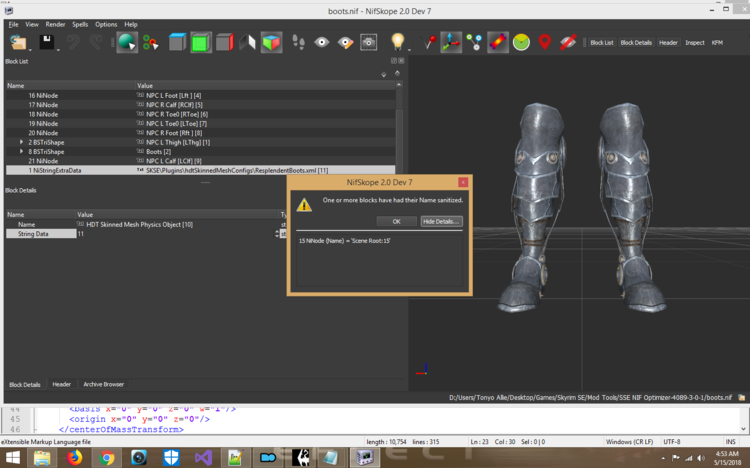Select the 1 NiStringExtraData row
Image resolution: width=750 pixels, height=468 pixels.
pos(200,170)
